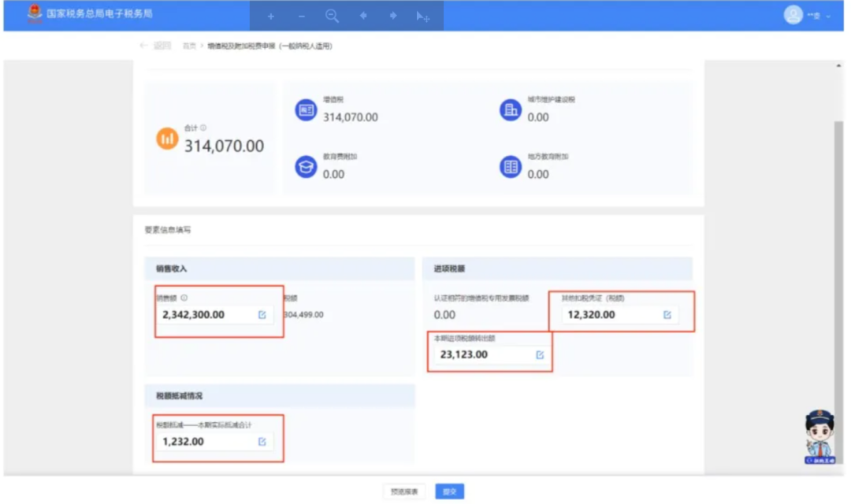The image size is (851, 504).
Task: Expand the user account dropdown chevron
Action: coord(828,17)
